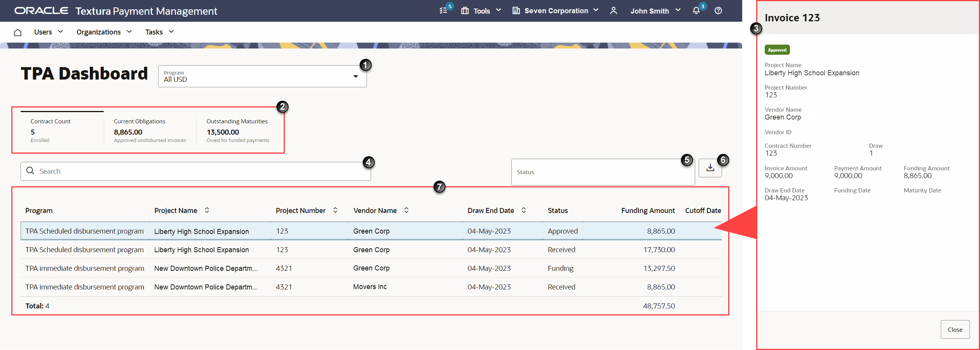Go to the Home icon

pos(17,32)
